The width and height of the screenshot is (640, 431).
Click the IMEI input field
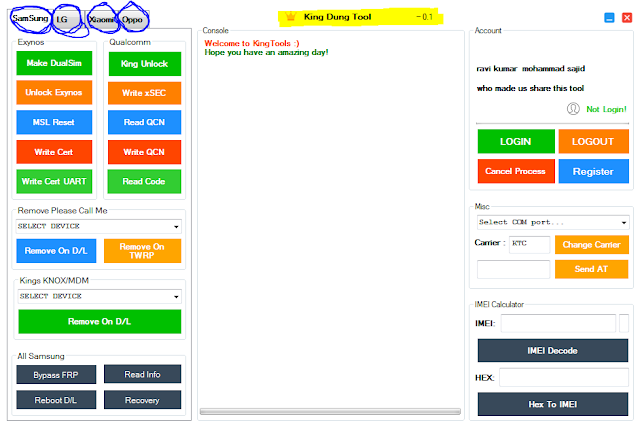tap(558, 323)
